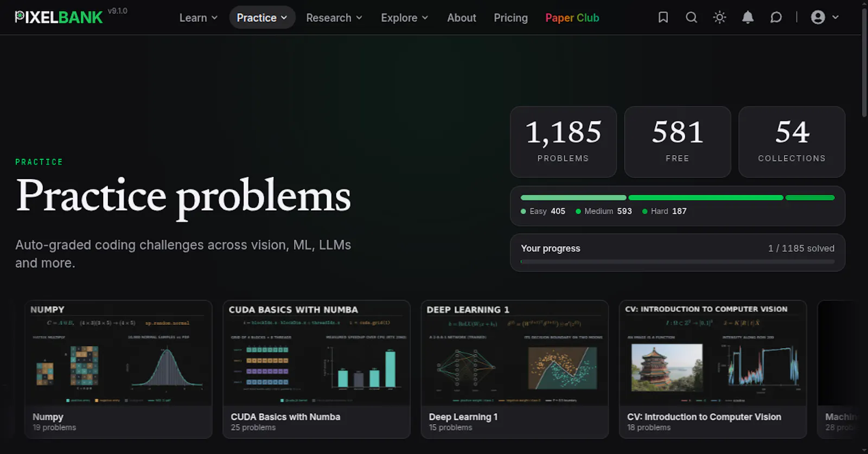Expand the Practice menu
The height and width of the screenshot is (454, 868).
point(262,17)
